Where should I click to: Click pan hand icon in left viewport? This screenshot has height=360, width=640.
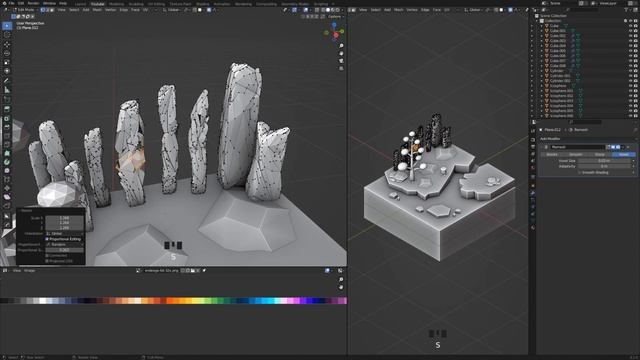click(341, 53)
